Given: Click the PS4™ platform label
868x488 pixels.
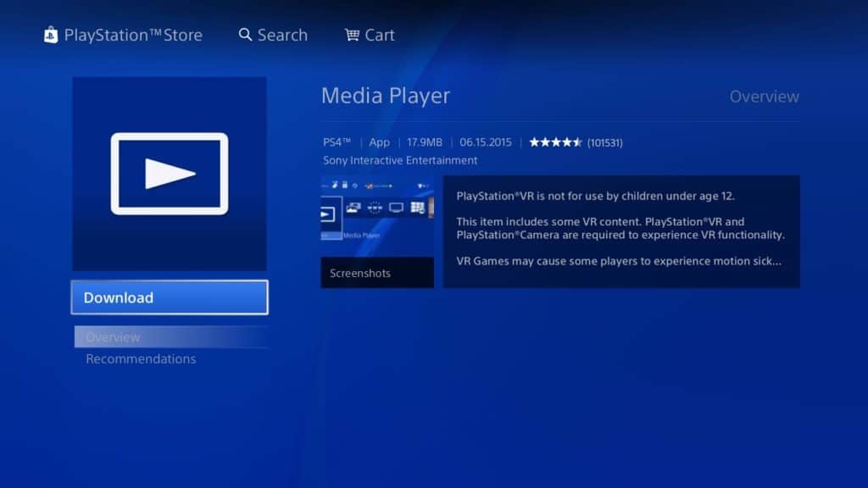Looking at the screenshot, I should pos(337,142).
